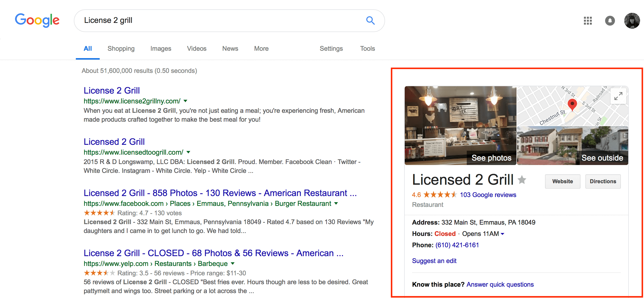Viewport: 644px width, 298px height.
Task: Click the blue search magnifier icon
Action: pos(370,20)
